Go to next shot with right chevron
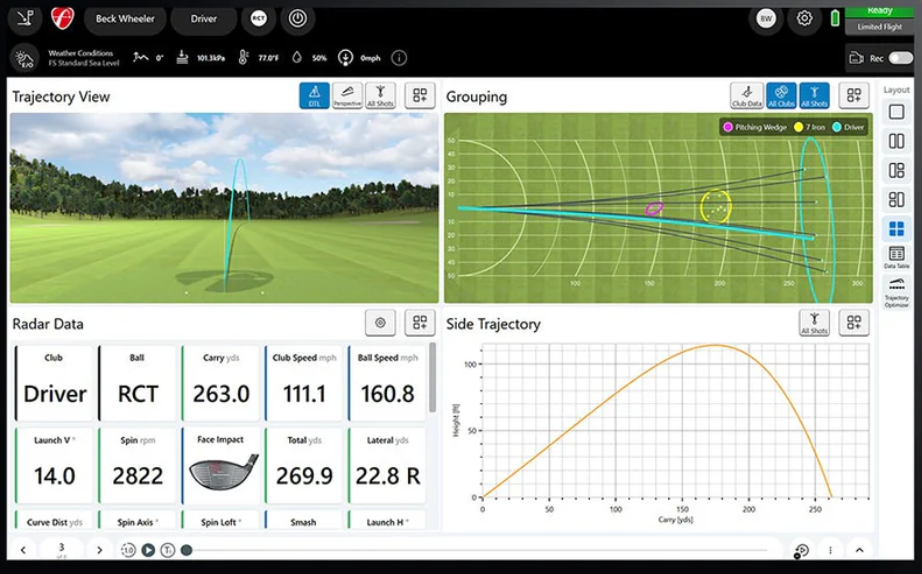 click(x=99, y=550)
